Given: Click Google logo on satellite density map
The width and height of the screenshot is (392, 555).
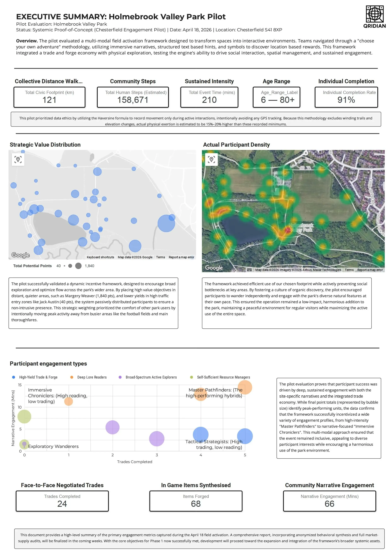Looking at the screenshot, I should pyautogui.click(x=214, y=268).
